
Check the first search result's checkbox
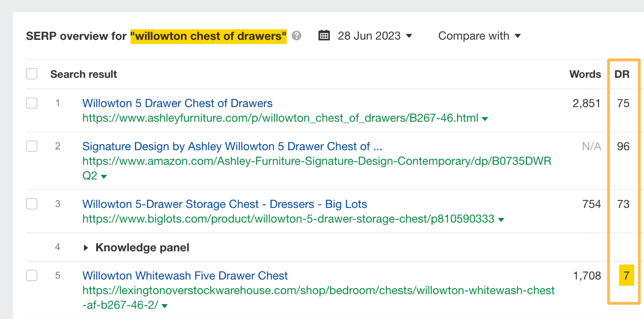tap(32, 103)
